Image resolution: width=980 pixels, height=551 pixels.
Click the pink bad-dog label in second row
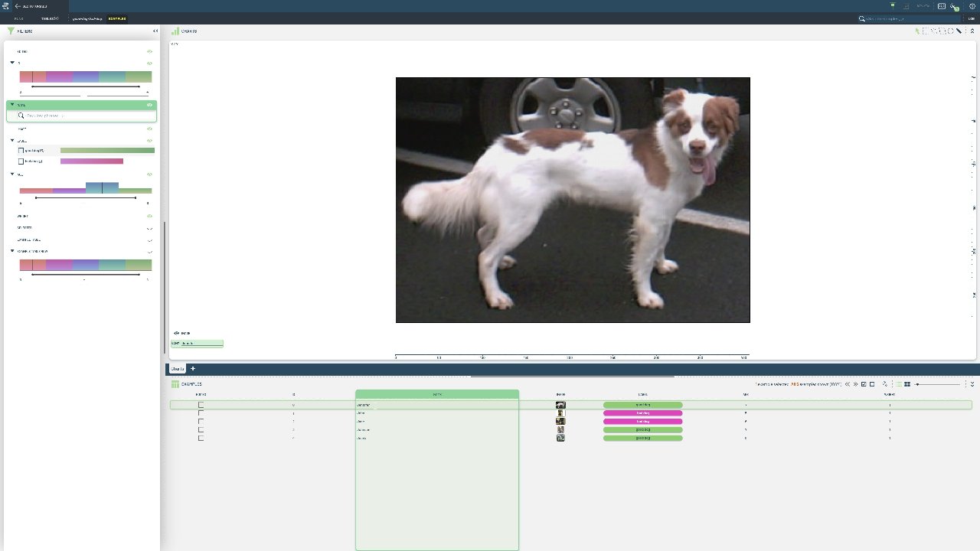[642, 413]
